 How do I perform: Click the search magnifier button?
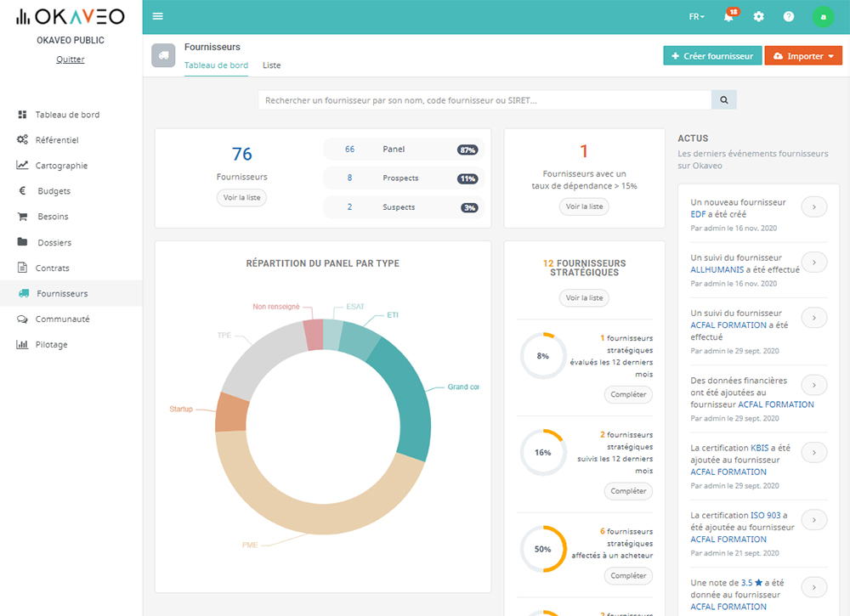tap(723, 100)
